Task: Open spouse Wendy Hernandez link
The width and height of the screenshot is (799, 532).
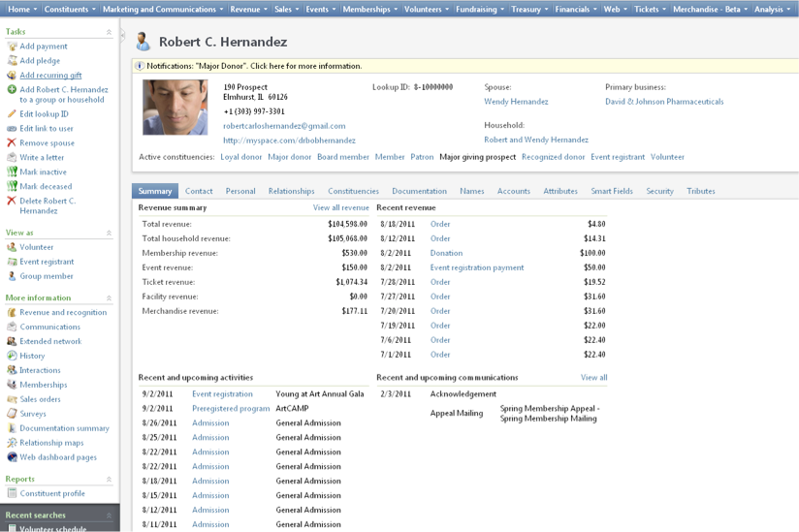Action: tap(516, 102)
